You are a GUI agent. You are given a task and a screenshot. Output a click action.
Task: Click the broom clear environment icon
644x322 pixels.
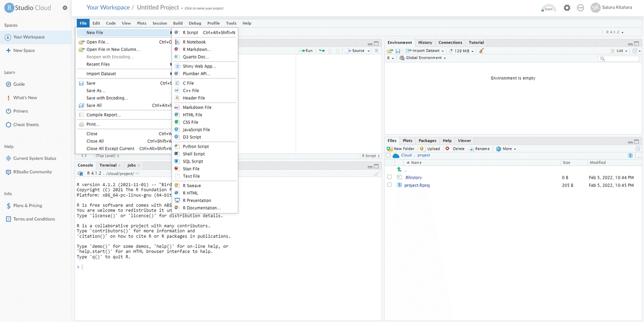point(481,50)
